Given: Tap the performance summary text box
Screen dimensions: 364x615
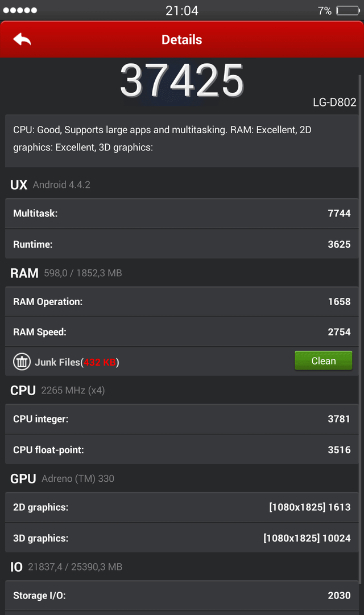Looking at the screenshot, I should (x=182, y=141).
